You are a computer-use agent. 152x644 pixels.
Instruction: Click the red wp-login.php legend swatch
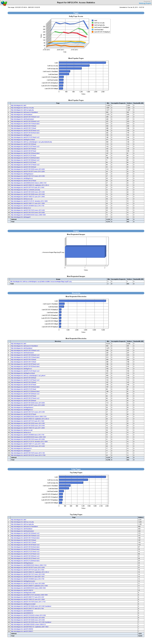click(x=93, y=25)
